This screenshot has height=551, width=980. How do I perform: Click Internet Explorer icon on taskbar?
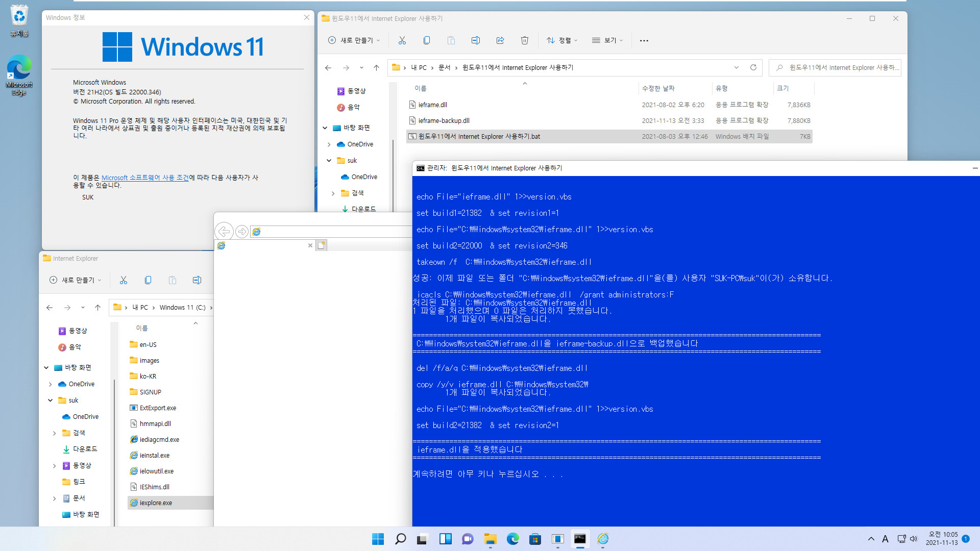click(x=603, y=539)
